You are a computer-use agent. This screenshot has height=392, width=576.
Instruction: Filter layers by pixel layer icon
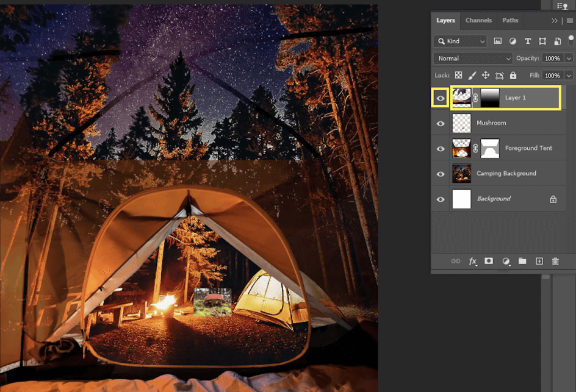pos(497,41)
